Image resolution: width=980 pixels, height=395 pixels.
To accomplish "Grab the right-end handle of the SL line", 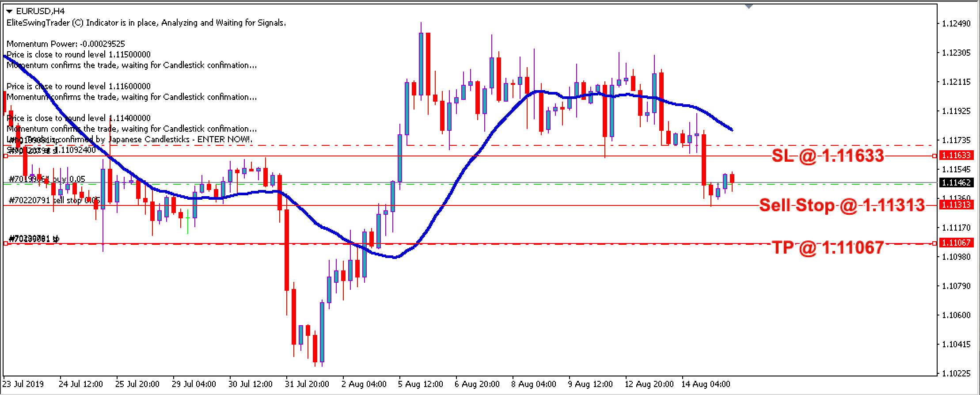I will tap(934, 156).
